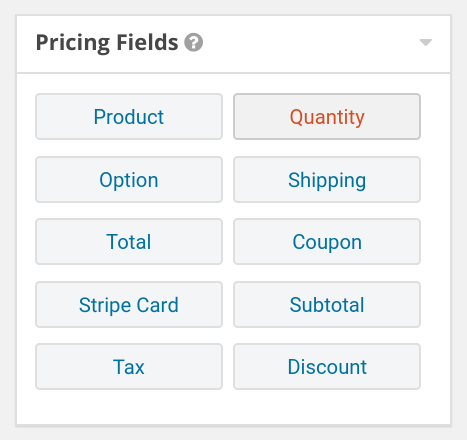Insert a Shipping pricing field
Viewport: 467px width, 440px height.
(x=327, y=180)
